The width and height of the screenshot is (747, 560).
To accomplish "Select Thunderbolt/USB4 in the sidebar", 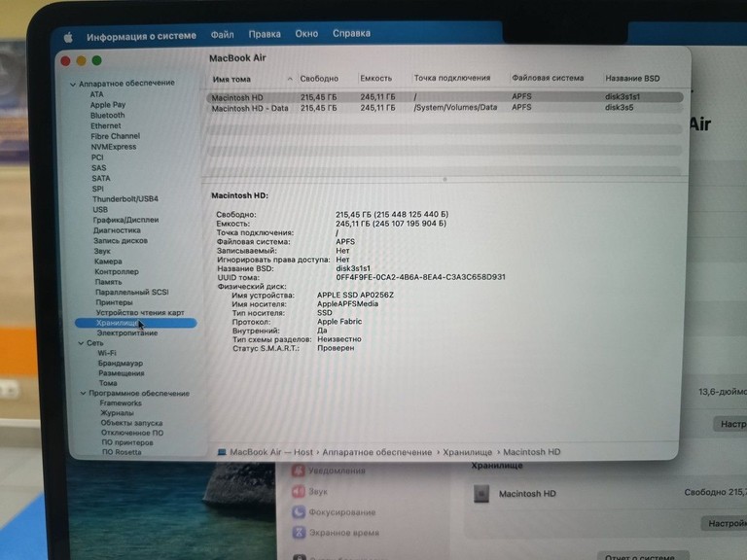I will (x=125, y=199).
